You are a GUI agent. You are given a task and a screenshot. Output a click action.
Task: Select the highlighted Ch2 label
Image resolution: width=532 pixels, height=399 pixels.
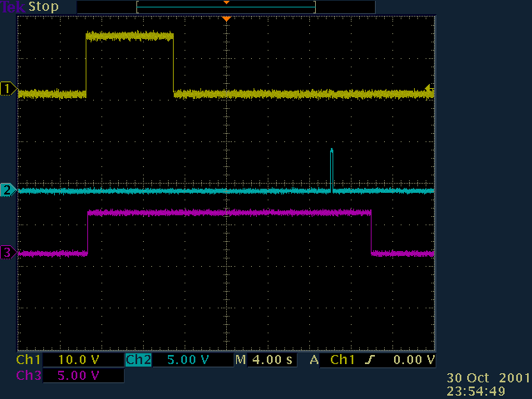(x=137, y=360)
